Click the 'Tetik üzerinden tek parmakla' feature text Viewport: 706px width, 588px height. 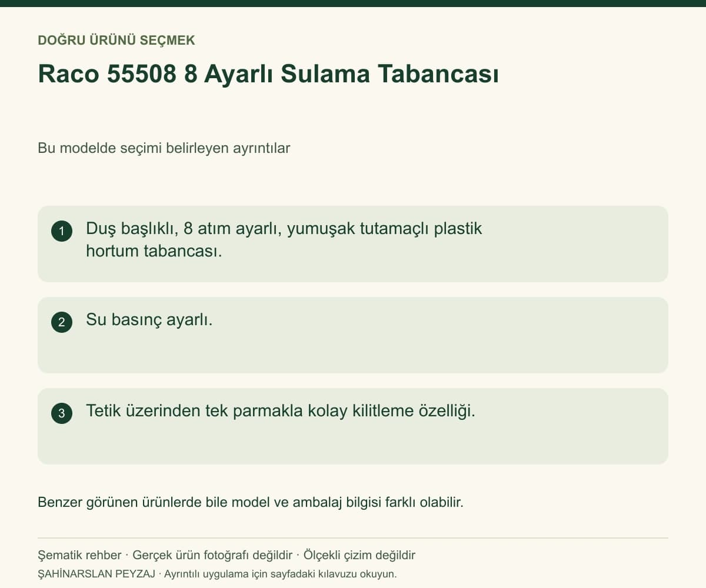(x=281, y=411)
